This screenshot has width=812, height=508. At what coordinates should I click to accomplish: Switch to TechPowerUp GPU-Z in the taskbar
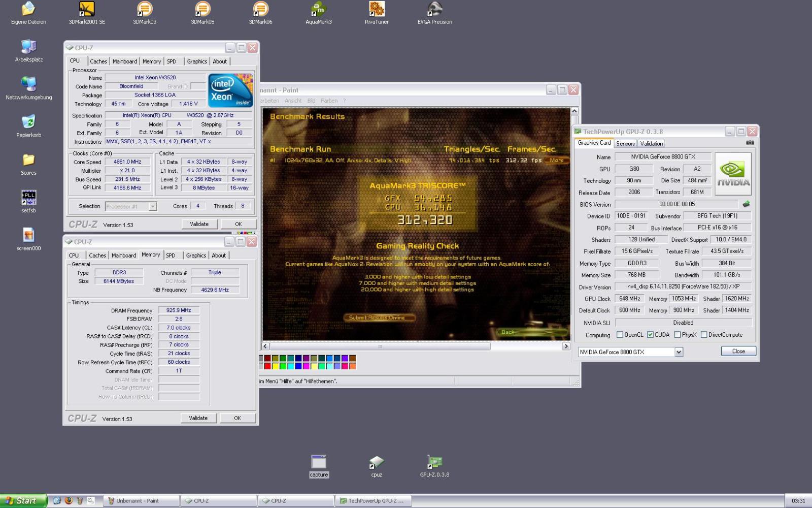tap(373, 501)
